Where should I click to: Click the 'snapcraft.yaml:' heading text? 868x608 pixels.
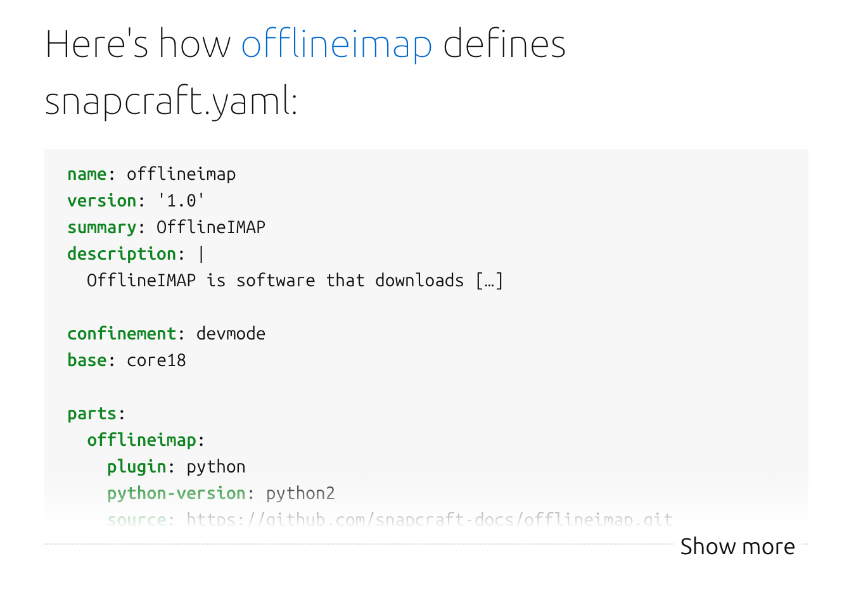click(x=171, y=101)
